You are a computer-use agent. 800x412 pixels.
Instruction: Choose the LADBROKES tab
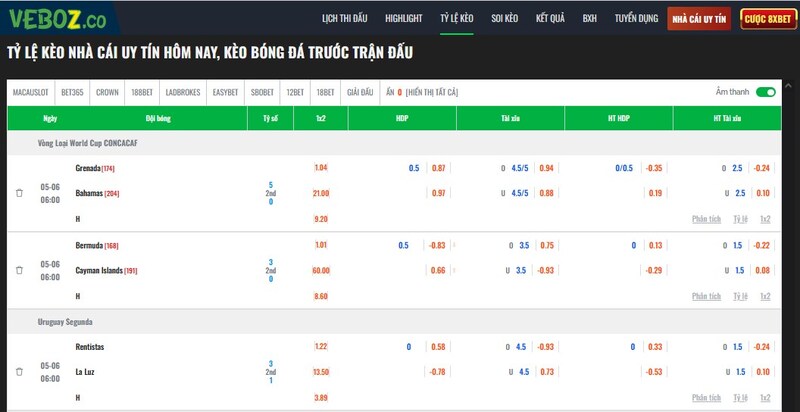(x=183, y=92)
